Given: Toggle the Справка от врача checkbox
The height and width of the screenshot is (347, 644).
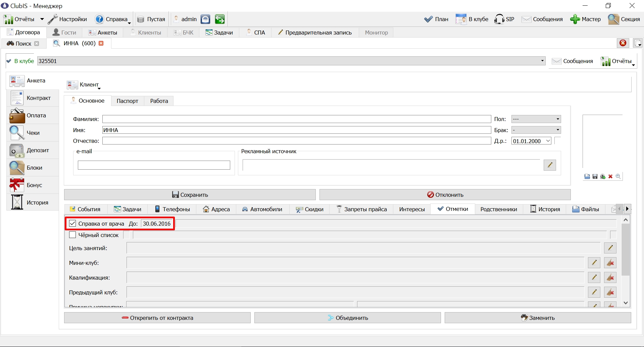Looking at the screenshot, I should click(x=72, y=224).
